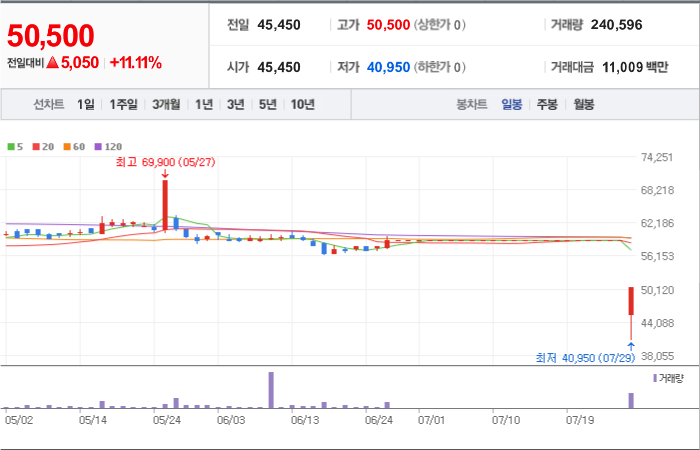Image resolution: width=700 pixels, height=450 pixels.
Task: Show the 5년 line chart
Action: click(268, 104)
